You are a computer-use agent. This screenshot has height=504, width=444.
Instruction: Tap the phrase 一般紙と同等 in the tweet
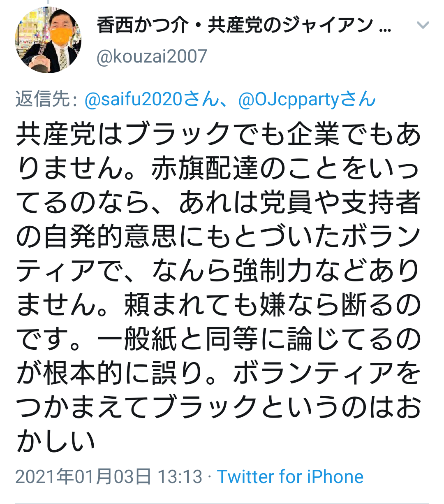point(178,339)
